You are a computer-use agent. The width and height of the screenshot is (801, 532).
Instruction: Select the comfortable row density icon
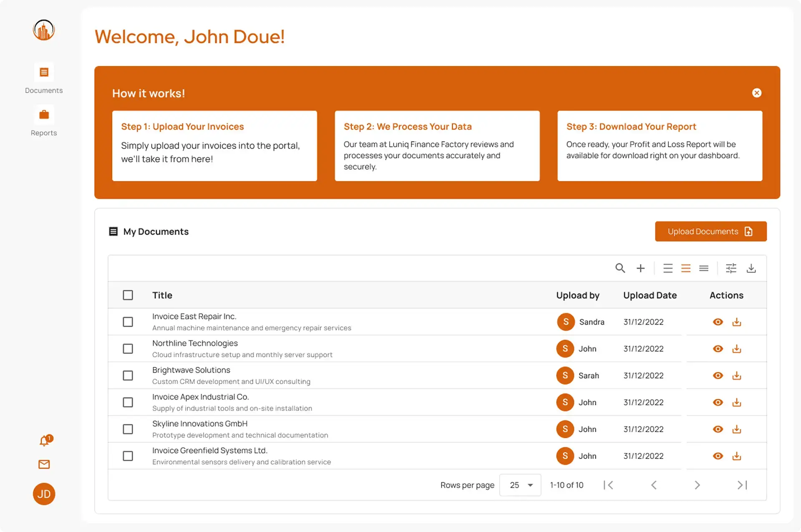click(668, 268)
